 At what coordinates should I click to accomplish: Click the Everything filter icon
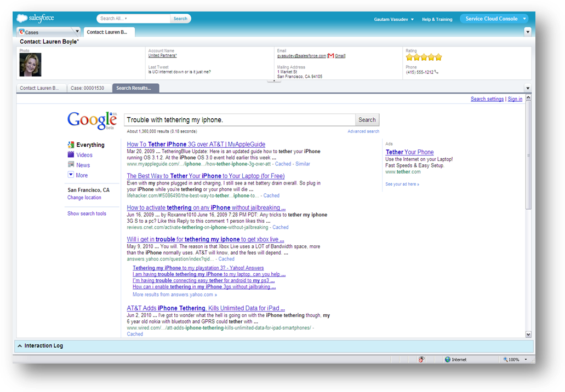point(71,145)
